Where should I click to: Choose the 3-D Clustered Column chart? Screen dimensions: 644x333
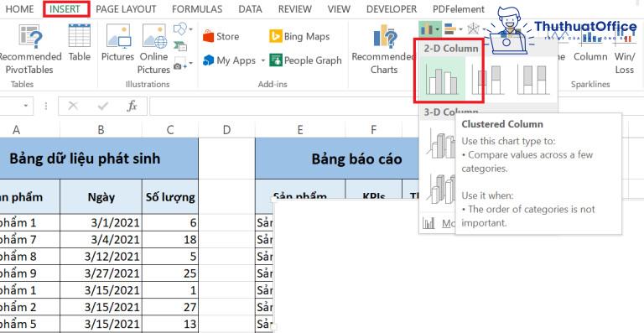click(x=442, y=143)
